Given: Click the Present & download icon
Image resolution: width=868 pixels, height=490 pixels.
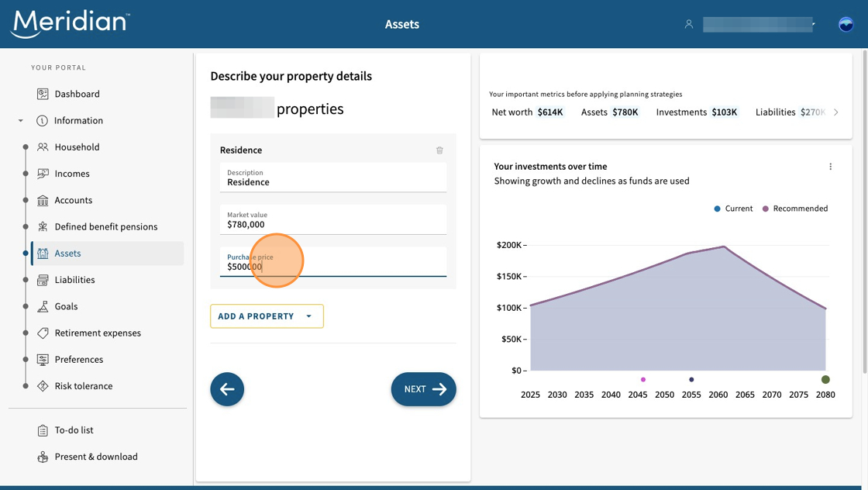Looking at the screenshot, I should pos(43,457).
